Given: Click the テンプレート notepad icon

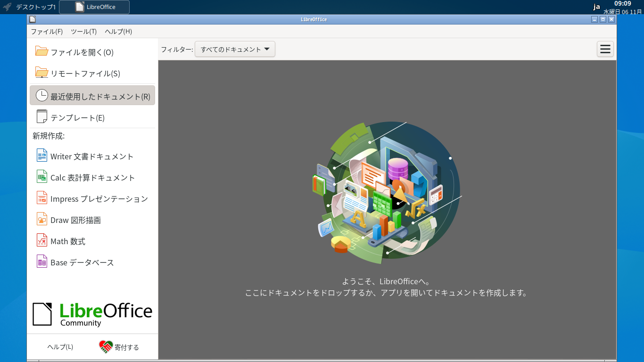Looking at the screenshot, I should [42, 116].
